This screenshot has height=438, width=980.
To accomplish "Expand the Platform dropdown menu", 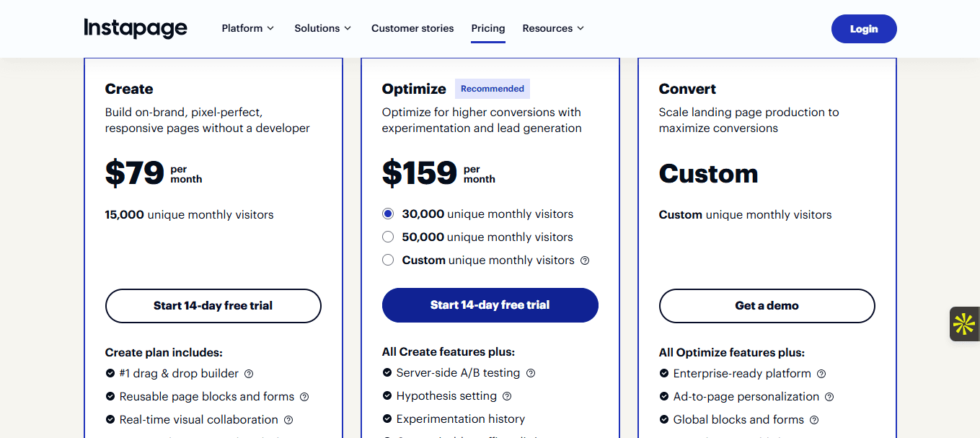I will point(247,28).
